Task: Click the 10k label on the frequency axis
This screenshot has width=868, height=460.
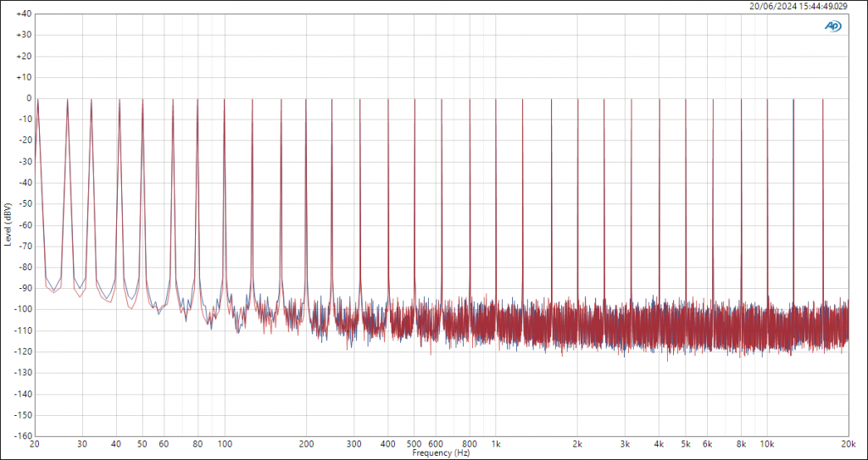Action: [x=766, y=444]
